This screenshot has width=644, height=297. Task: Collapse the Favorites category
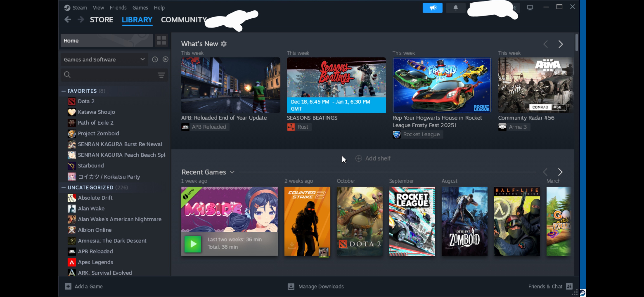coord(64,91)
